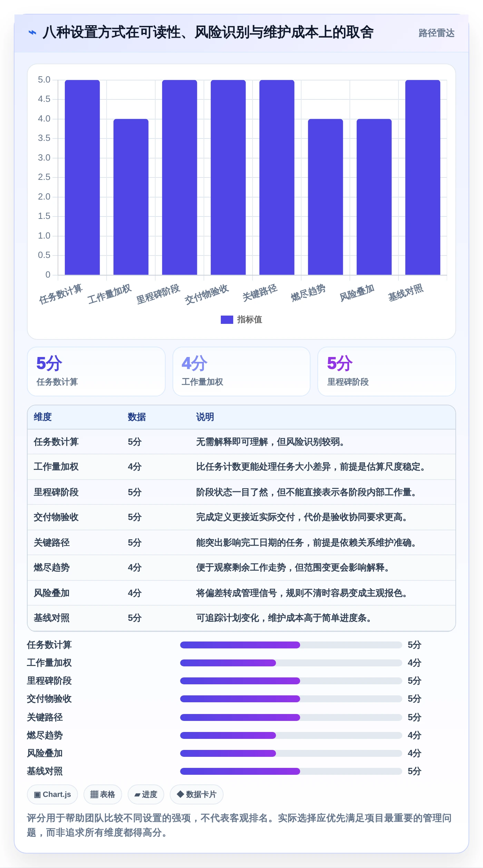
Task: Click the 燃尽趋势 progress bar
Action: (291, 735)
